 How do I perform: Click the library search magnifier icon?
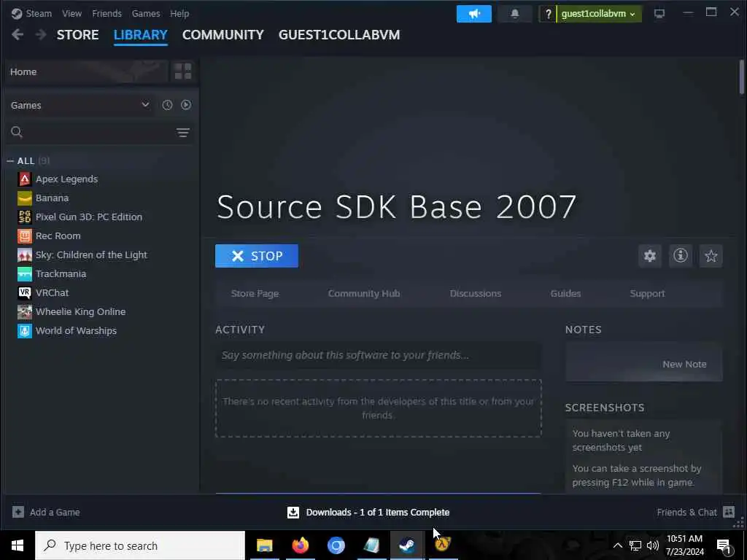[17, 132]
